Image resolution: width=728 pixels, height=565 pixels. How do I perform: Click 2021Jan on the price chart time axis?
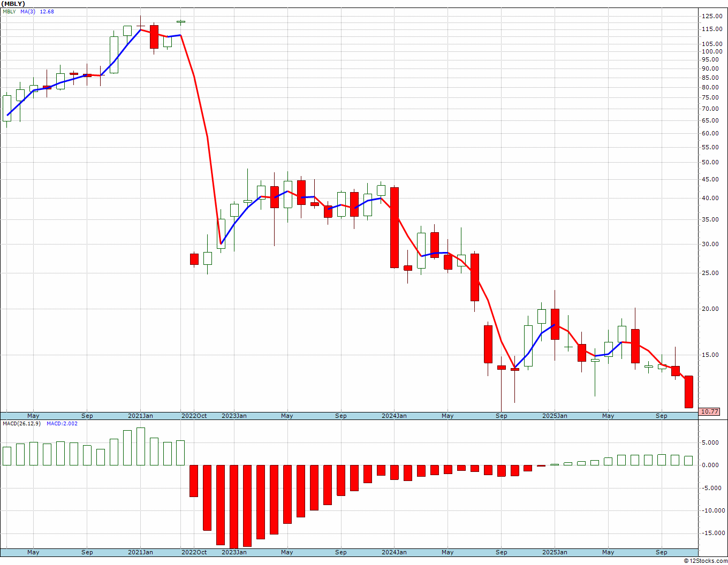tap(141, 416)
